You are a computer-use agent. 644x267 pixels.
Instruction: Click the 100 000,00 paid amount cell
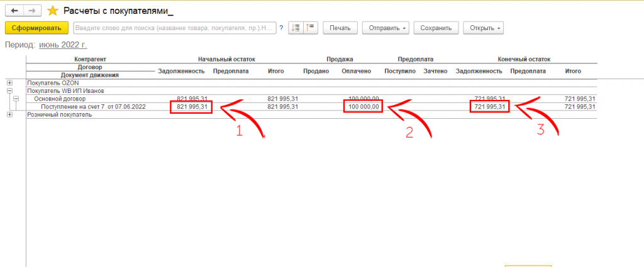(x=364, y=107)
